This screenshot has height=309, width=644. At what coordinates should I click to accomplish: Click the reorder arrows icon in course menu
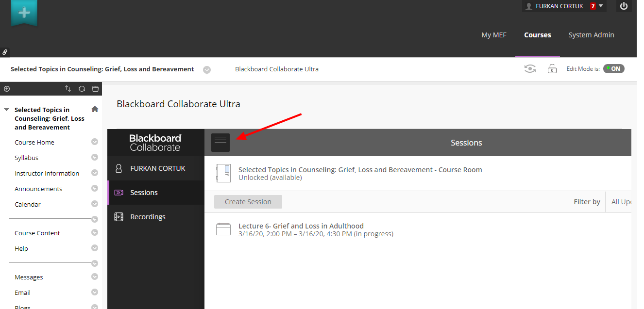click(68, 89)
